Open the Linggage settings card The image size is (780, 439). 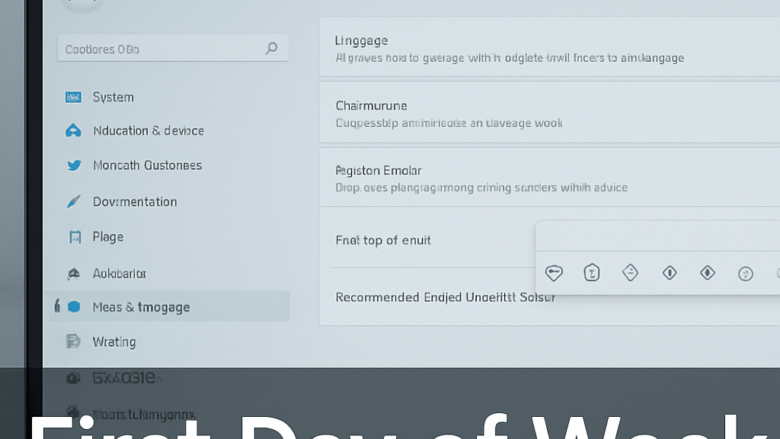tap(549, 47)
